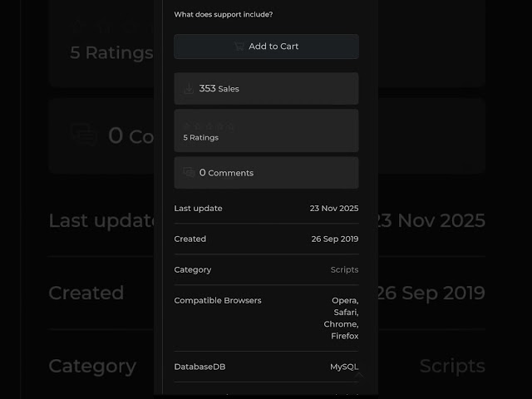Click the 23 Nov 2025 update date

[333, 208]
